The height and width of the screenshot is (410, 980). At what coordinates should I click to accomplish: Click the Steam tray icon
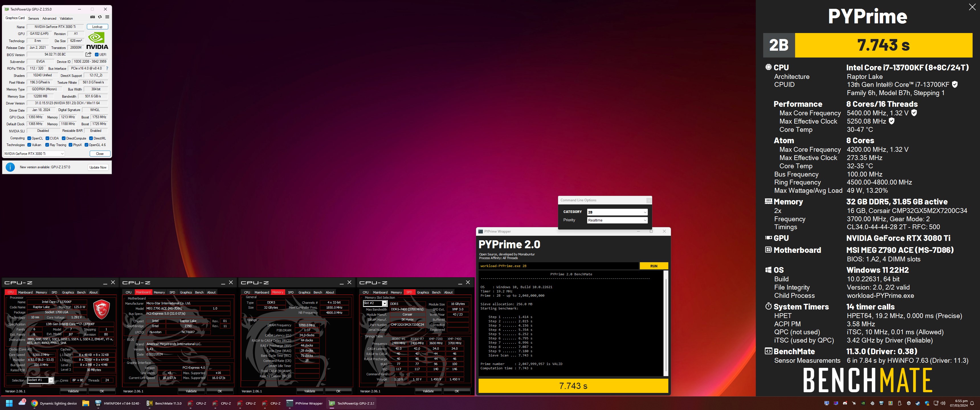[918, 403]
